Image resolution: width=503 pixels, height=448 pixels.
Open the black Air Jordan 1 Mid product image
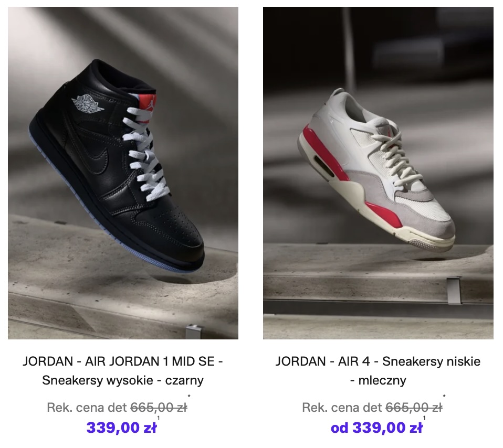tap(123, 173)
